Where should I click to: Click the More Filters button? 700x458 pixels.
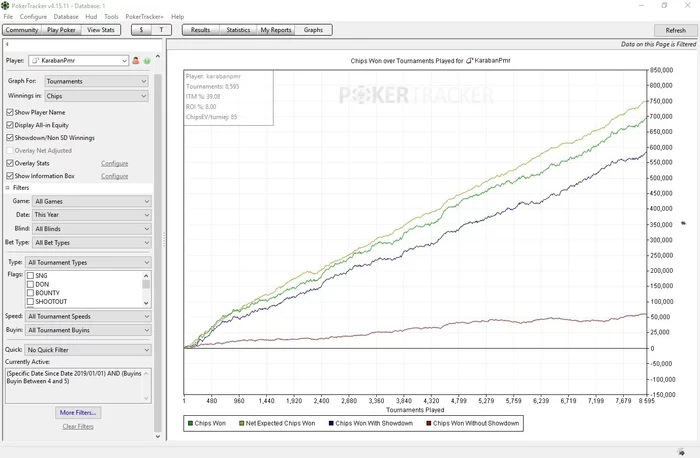point(78,412)
